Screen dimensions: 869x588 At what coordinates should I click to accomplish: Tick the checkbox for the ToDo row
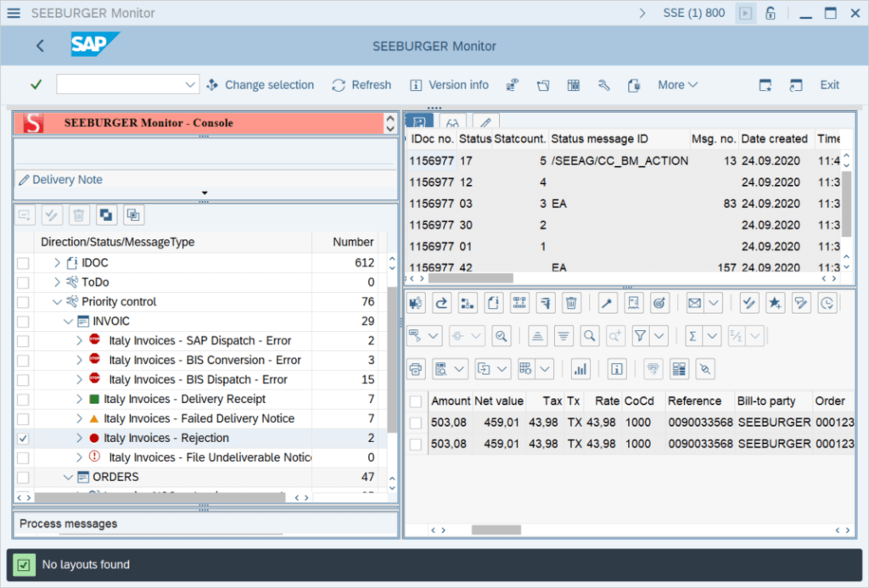click(23, 283)
